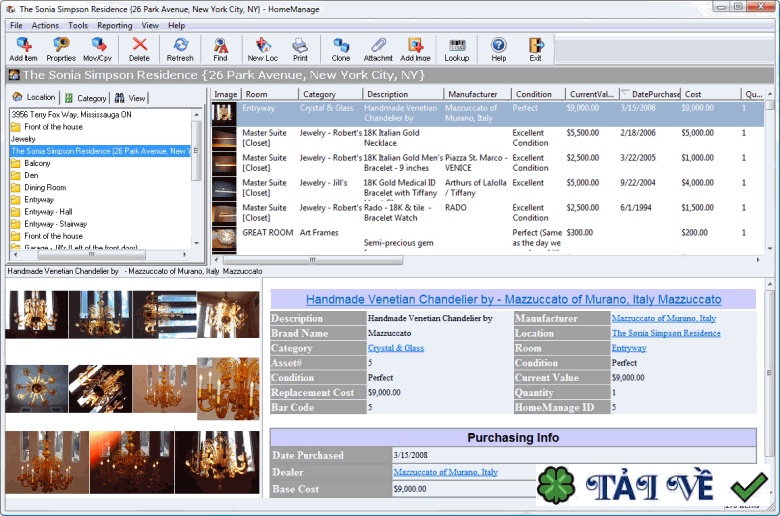The image size is (780, 516).
Task: Sort list by Manufacturer column header
Action: click(x=473, y=94)
